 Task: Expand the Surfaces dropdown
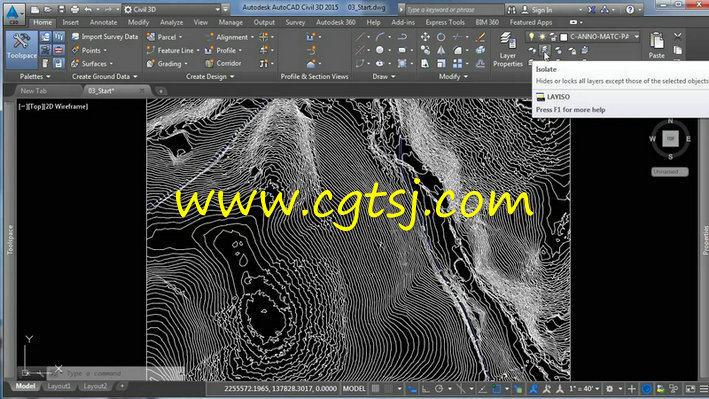tap(111, 64)
